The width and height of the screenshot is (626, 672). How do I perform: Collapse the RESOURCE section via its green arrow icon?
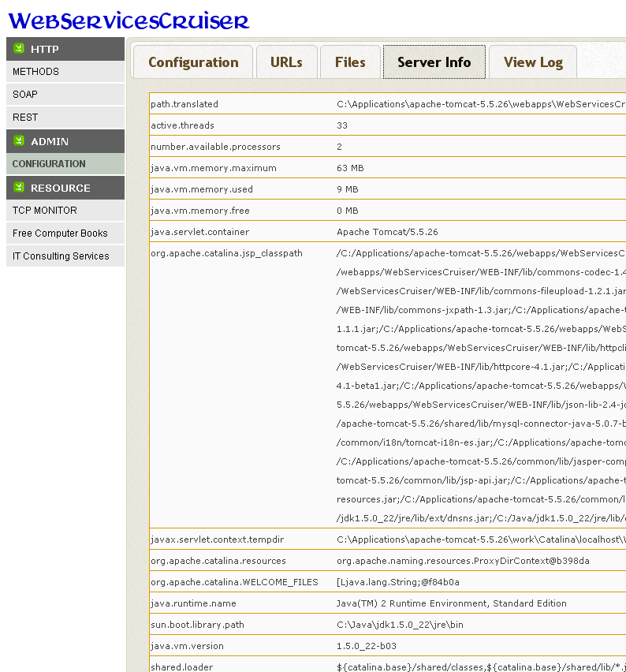pos(19,187)
